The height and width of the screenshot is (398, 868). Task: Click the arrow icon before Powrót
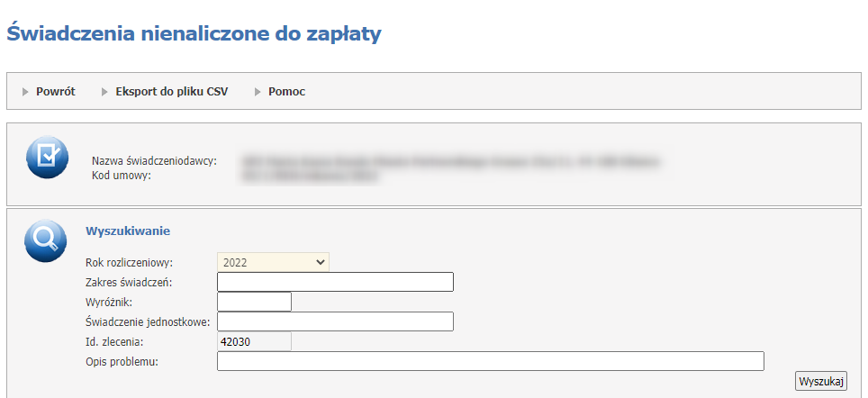[26, 92]
